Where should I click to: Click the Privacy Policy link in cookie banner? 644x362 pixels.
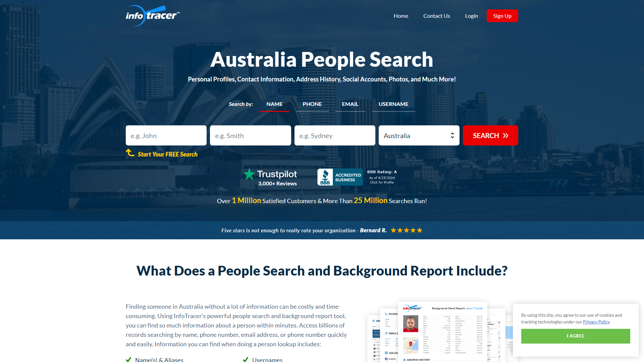click(597, 322)
